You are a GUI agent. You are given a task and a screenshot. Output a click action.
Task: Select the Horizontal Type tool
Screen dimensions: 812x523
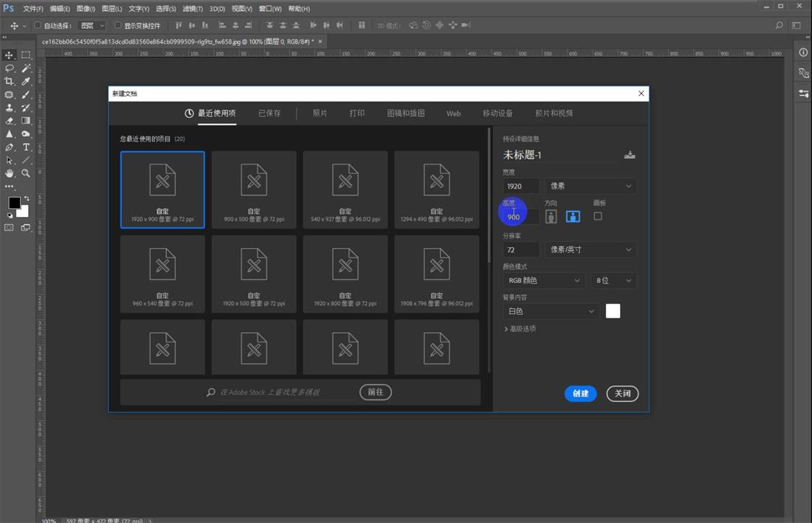pos(26,147)
